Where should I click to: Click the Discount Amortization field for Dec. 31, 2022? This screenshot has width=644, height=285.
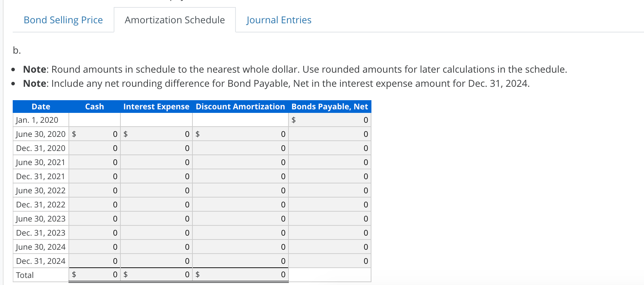(240, 205)
